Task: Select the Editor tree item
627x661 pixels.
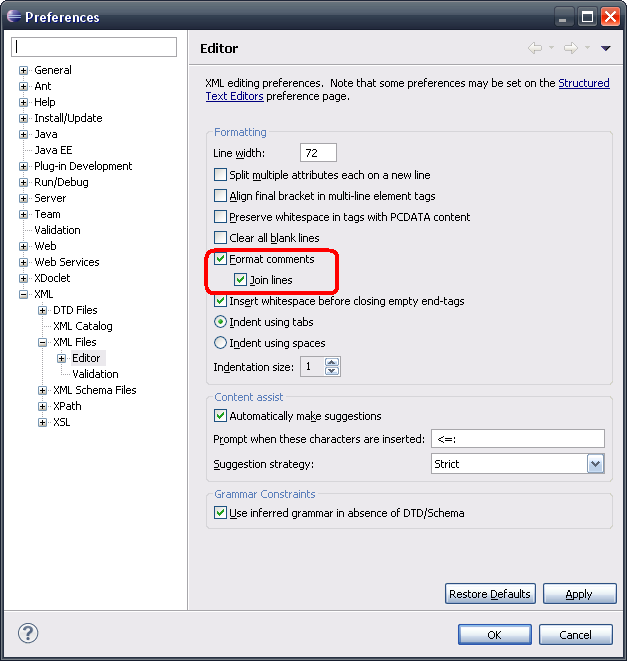Action: pyautogui.click(x=86, y=358)
